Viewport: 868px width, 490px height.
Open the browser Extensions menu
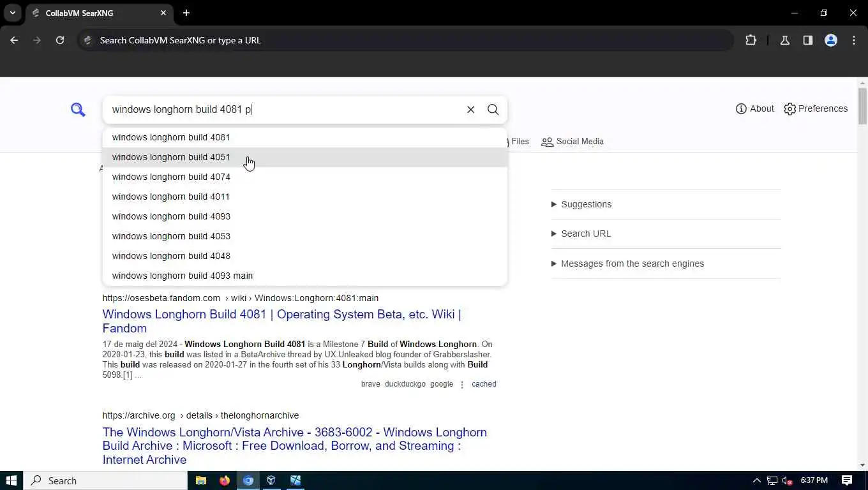pyautogui.click(x=751, y=40)
